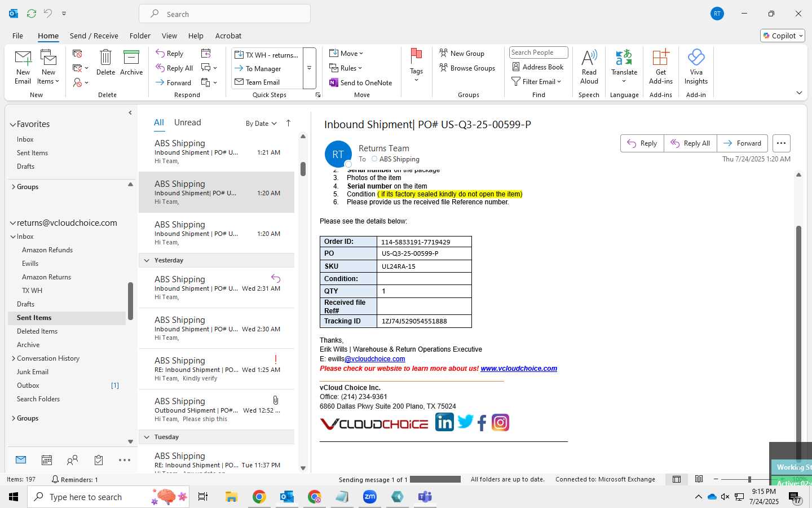Expand the Conversation History folder

[x=14, y=358]
